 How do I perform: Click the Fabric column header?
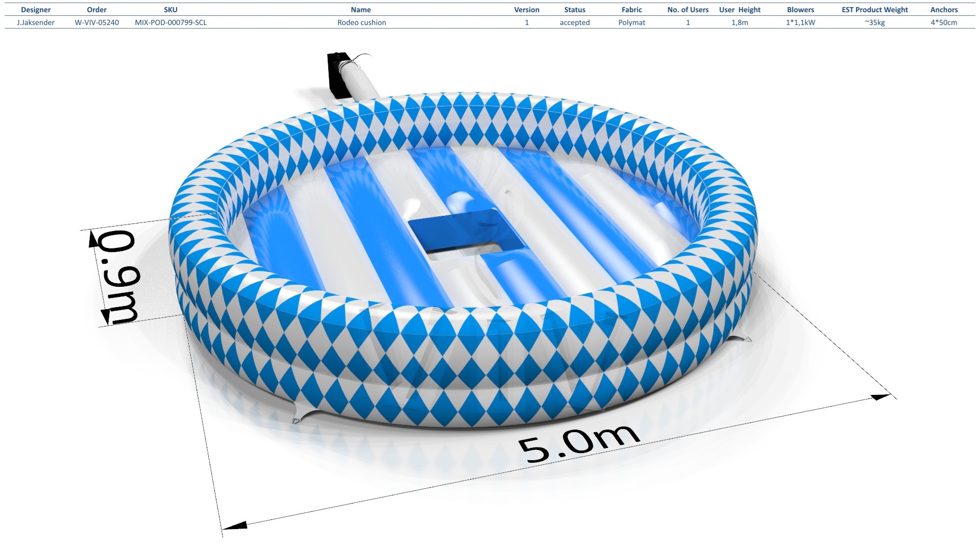pyautogui.click(x=632, y=10)
